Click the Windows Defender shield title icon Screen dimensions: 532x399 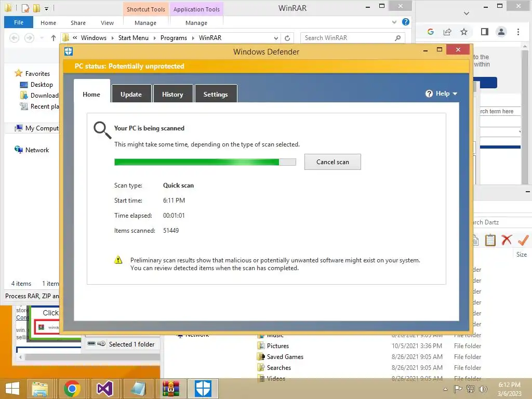click(x=69, y=51)
